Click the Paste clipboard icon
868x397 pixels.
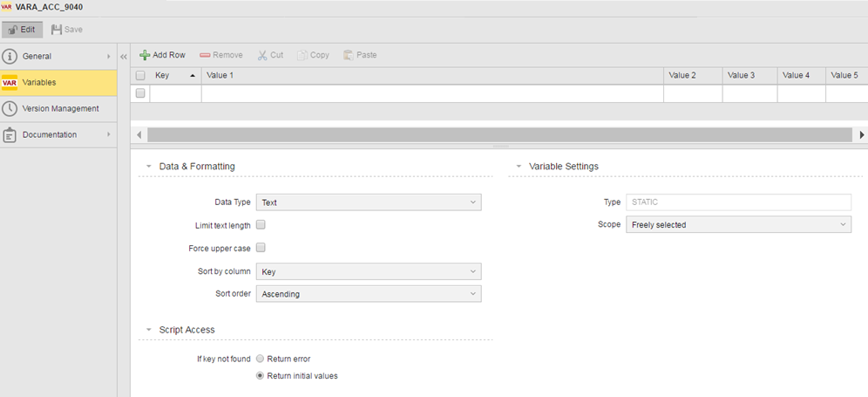349,55
